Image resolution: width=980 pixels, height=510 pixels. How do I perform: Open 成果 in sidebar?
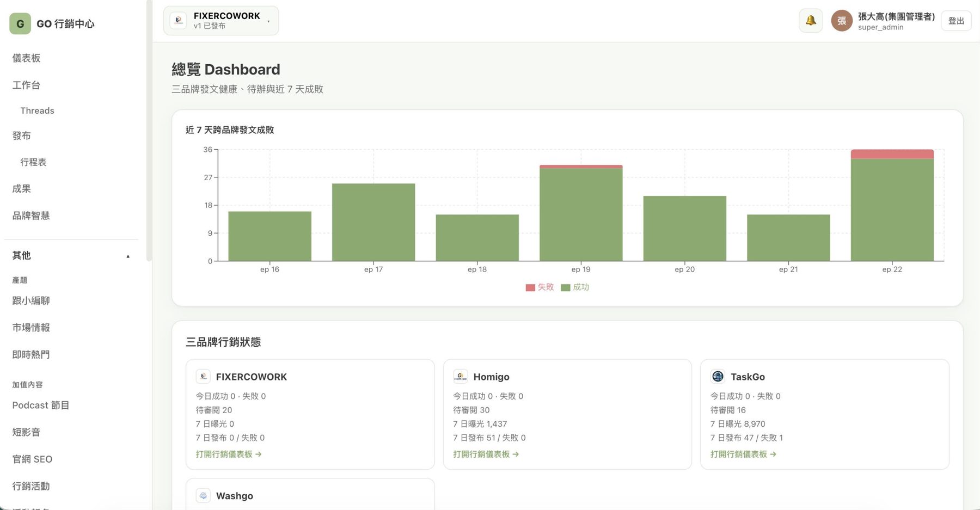point(22,189)
